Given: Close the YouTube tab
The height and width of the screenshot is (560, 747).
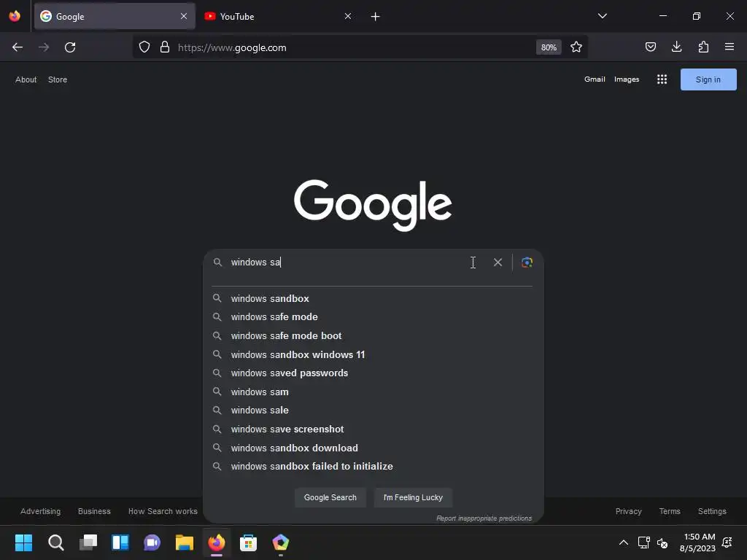Looking at the screenshot, I should click(x=348, y=16).
